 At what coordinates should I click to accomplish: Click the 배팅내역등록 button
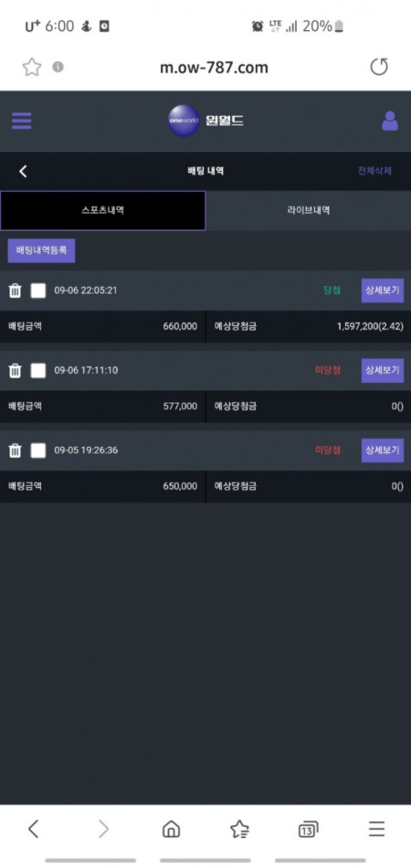(x=41, y=250)
